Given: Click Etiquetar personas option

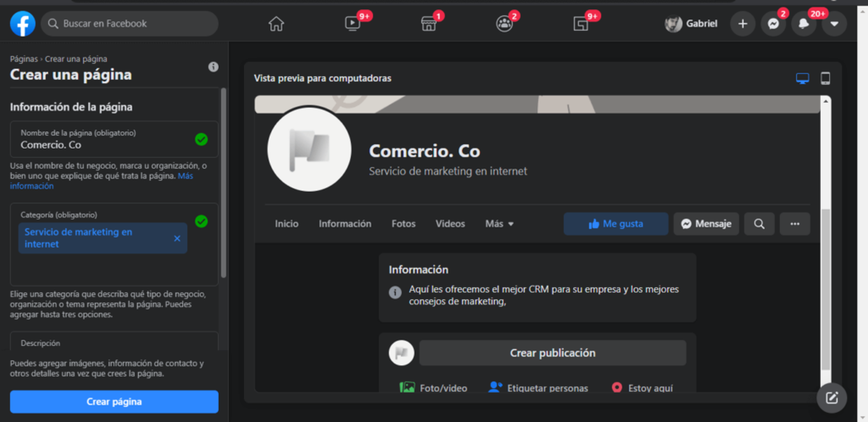Looking at the screenshot, I should (x=538, y=388).
